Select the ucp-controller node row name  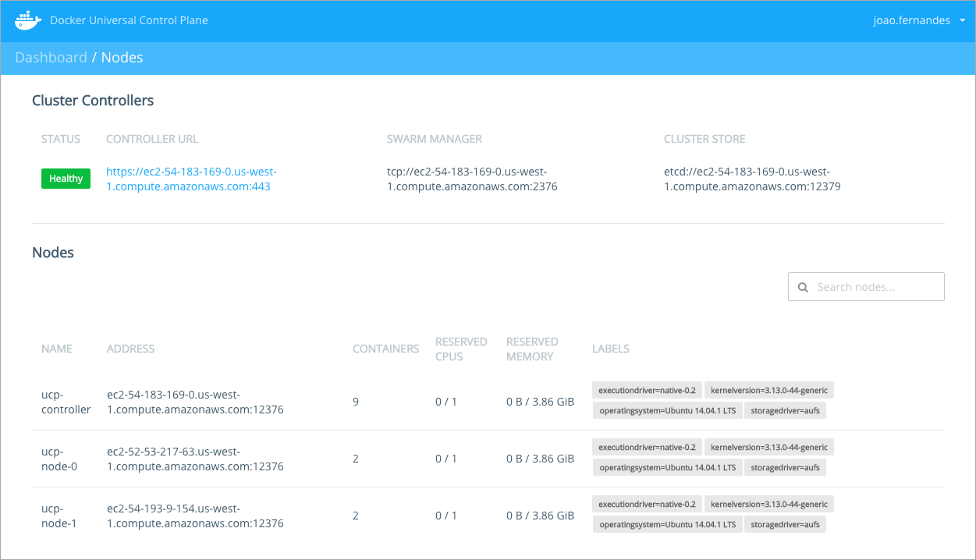click(x=66, y=402)
